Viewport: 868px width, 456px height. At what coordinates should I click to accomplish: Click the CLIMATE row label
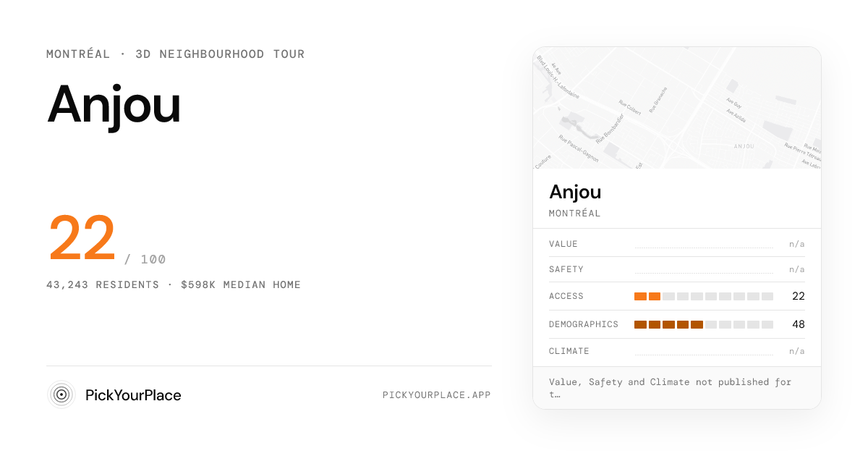(x=569, y=351)
